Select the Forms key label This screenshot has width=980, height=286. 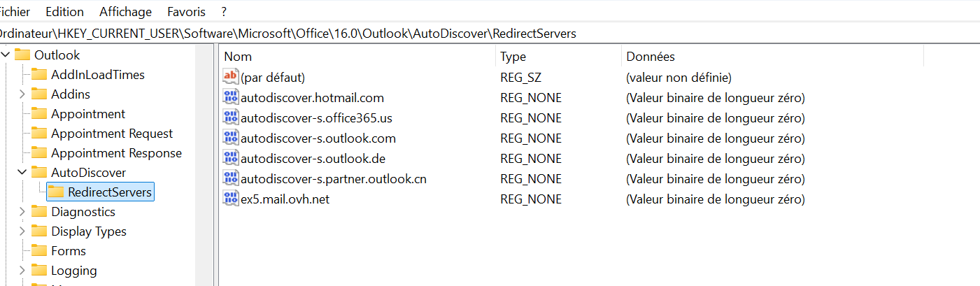69,250
